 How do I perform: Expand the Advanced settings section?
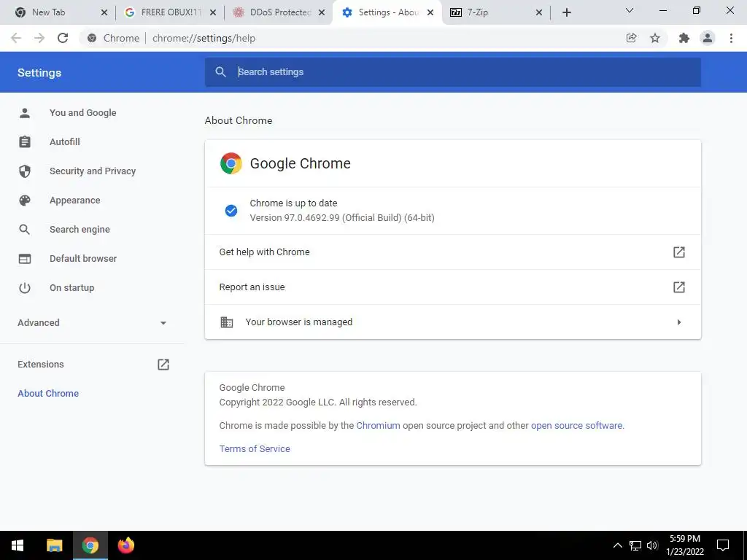pos(93,323)
